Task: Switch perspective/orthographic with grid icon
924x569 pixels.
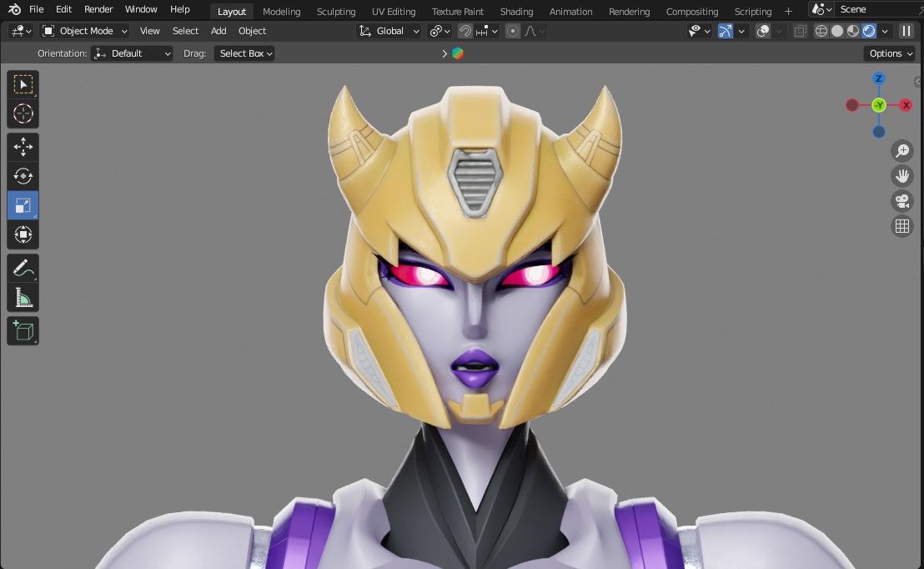Action: 901,226
